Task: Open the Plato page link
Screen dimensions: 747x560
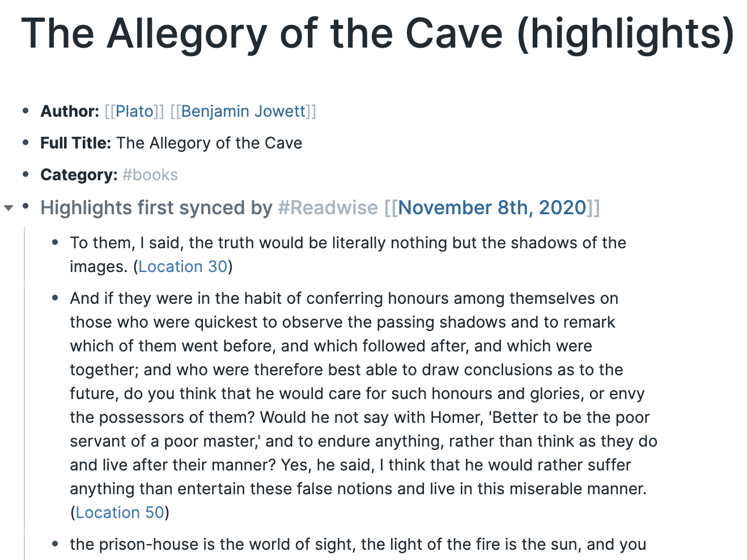Action: coord(134,111)
